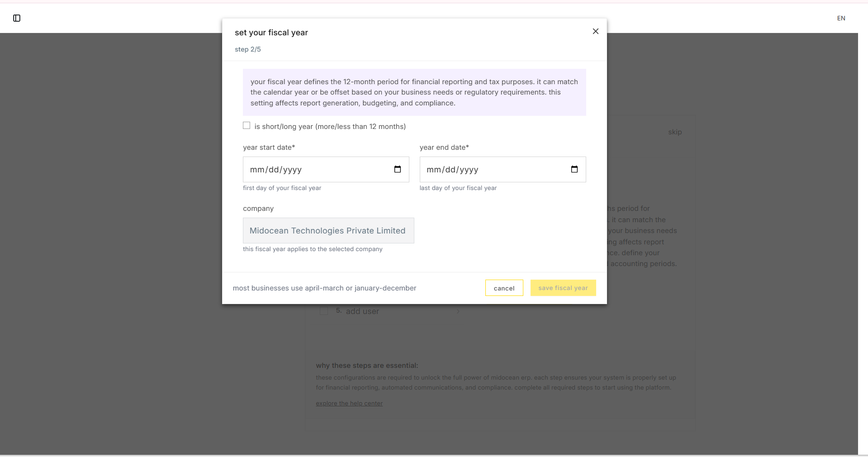Open the EN language selector

click(841, 18)
